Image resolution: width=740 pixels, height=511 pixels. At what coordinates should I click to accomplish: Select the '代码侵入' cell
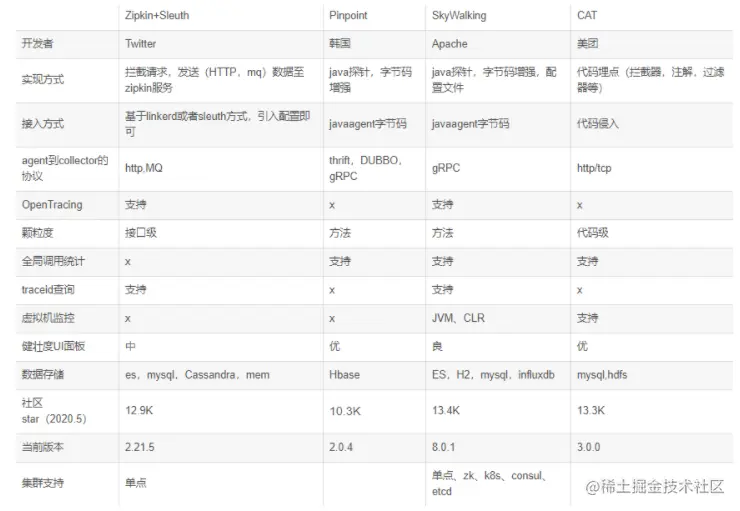coord(597,124)
